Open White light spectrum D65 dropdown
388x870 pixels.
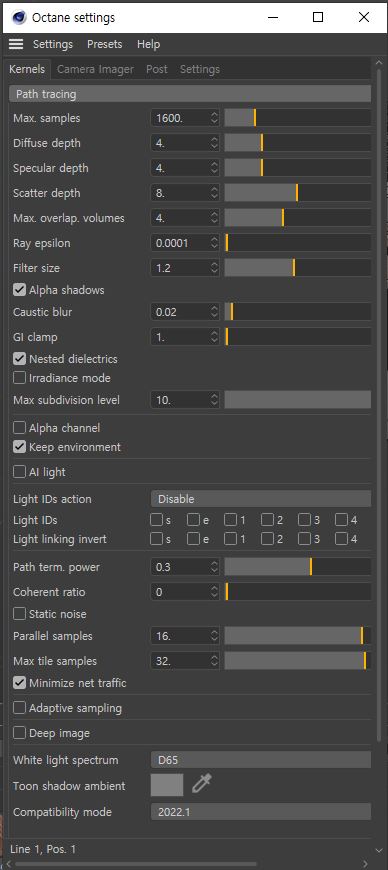[261, 760]
